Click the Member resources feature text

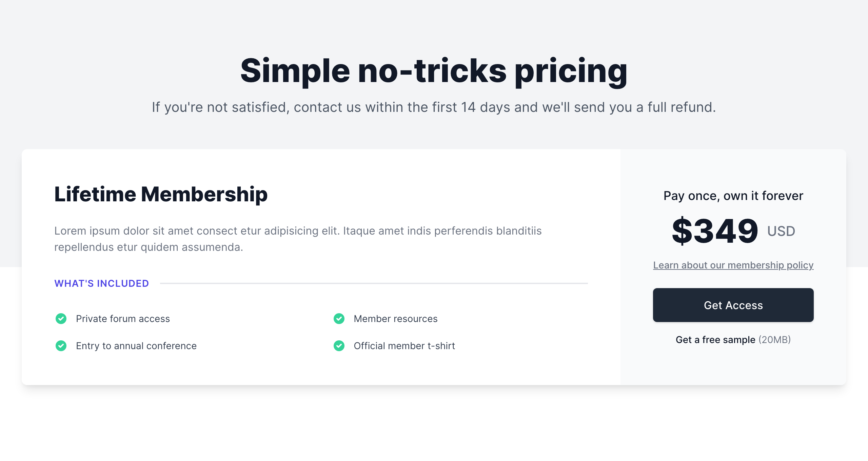[x=396, y=319]
